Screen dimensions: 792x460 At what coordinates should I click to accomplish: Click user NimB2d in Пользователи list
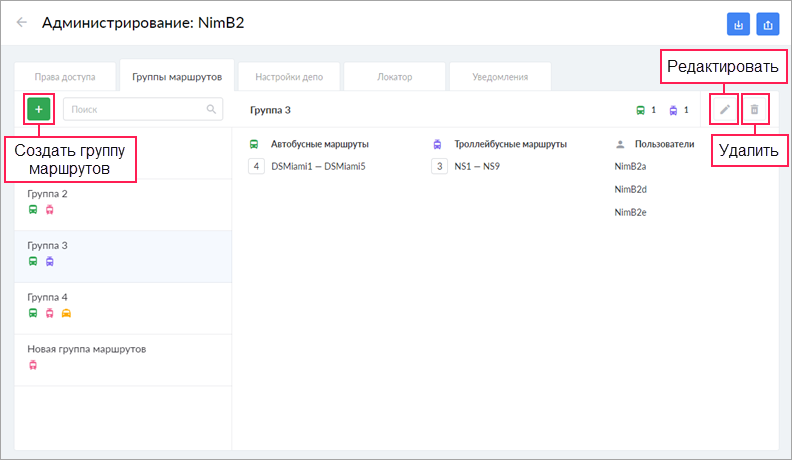coord(630,189)
